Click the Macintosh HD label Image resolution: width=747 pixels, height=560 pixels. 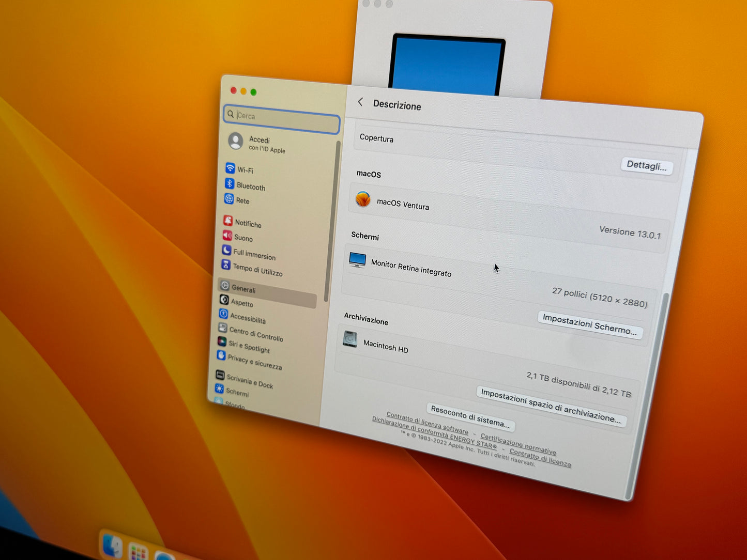click(386, 346)
